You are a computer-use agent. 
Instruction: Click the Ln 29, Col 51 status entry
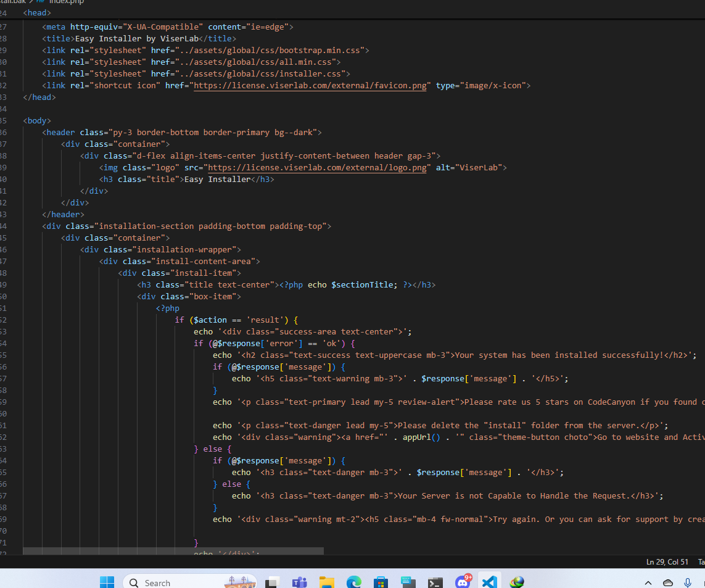pyautogui.click(x=667, y=562)
